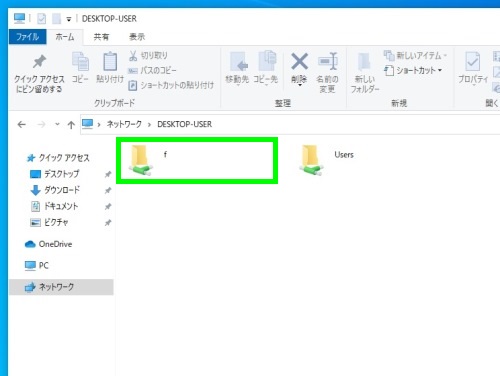500x376 pixels.
Task: Click the pin icon beside デスクトップ
Action: coord(108,174)
